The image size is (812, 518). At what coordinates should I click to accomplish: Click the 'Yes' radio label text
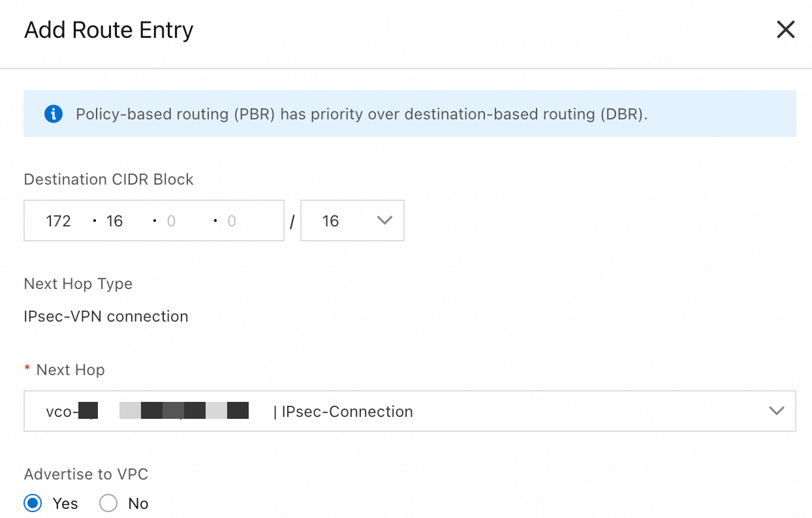[x=65, y=504]
